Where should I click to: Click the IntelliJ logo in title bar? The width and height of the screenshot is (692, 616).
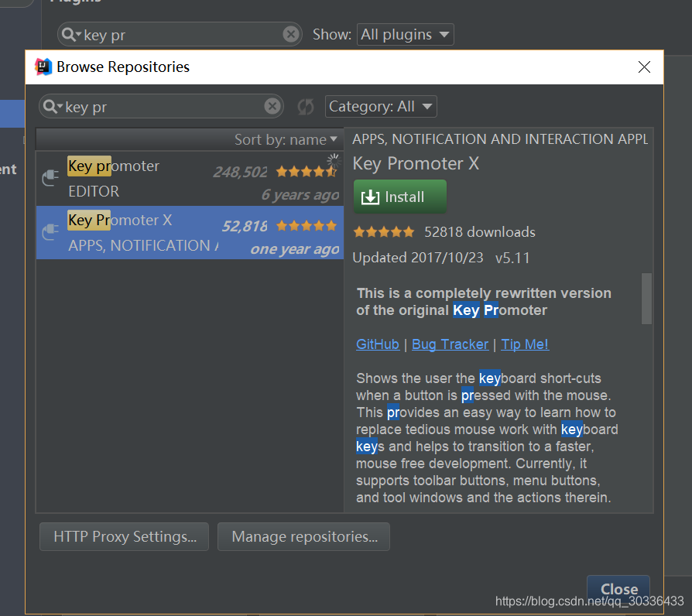43,67
